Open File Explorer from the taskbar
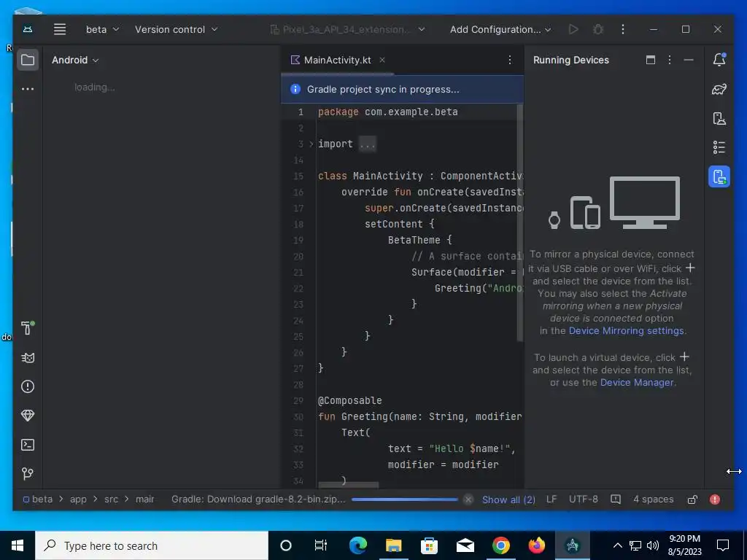 [x=393, y=545]
